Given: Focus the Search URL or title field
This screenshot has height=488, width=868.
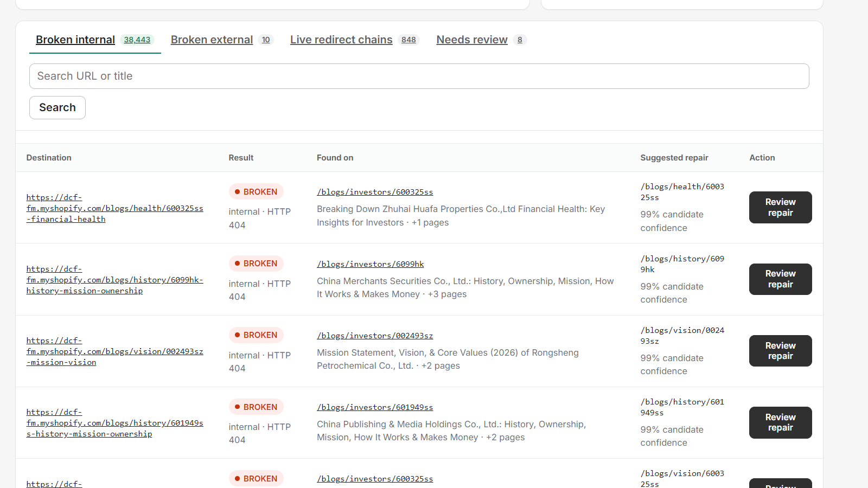Looking at the screenshot, I should pos(419,76).
